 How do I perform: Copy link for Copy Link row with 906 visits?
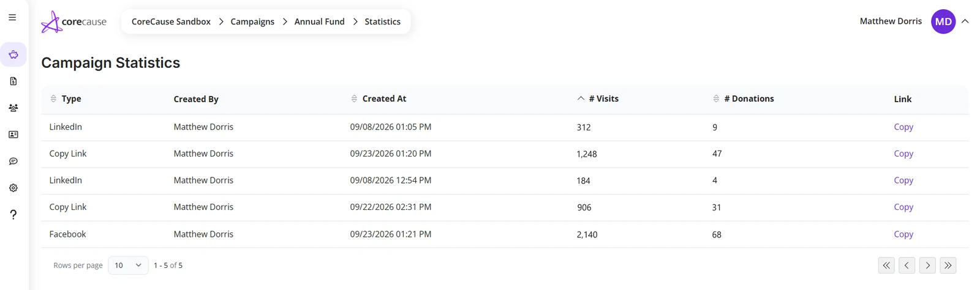click(x=903, y=207)
